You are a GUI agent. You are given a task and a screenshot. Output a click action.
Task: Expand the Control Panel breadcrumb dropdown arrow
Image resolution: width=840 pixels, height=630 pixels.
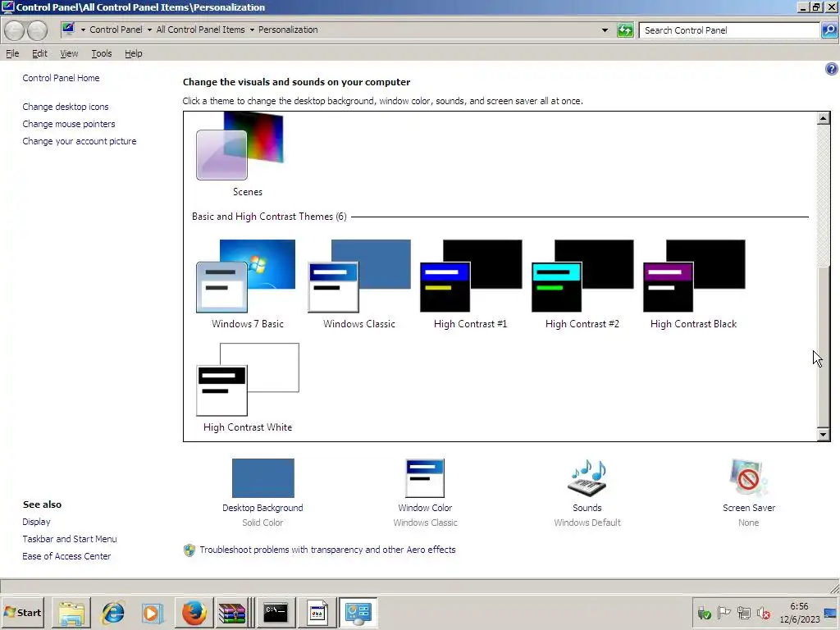(149, 30)
